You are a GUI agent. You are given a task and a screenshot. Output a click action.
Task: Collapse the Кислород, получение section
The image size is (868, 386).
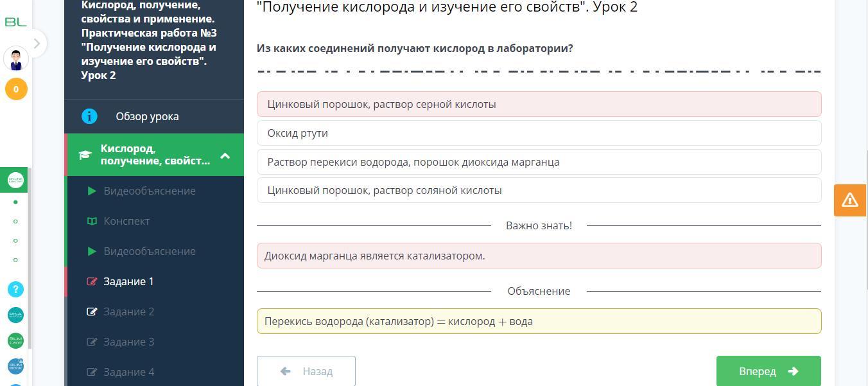(225, 155)
